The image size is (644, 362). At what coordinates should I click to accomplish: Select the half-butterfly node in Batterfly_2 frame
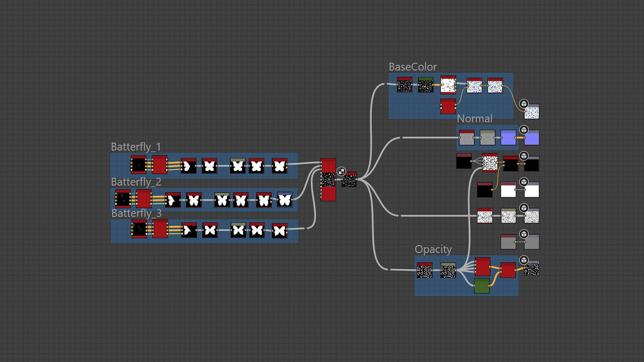(173, 200)
